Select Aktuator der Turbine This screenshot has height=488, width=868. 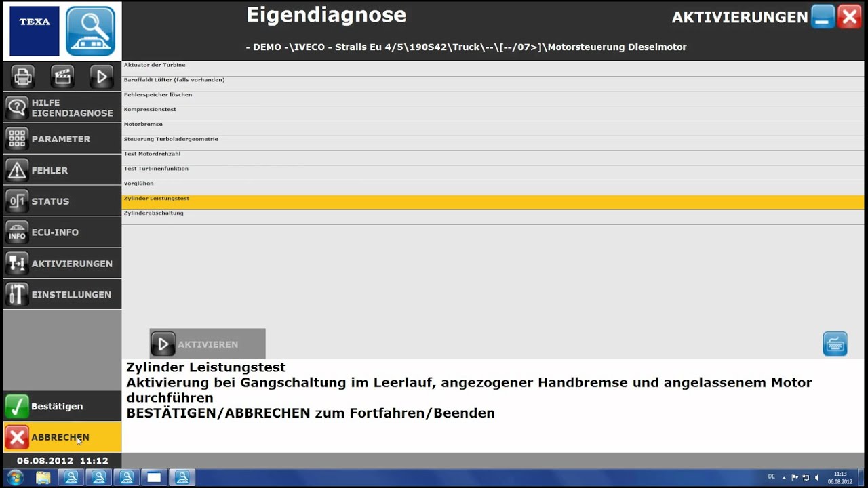493,68
